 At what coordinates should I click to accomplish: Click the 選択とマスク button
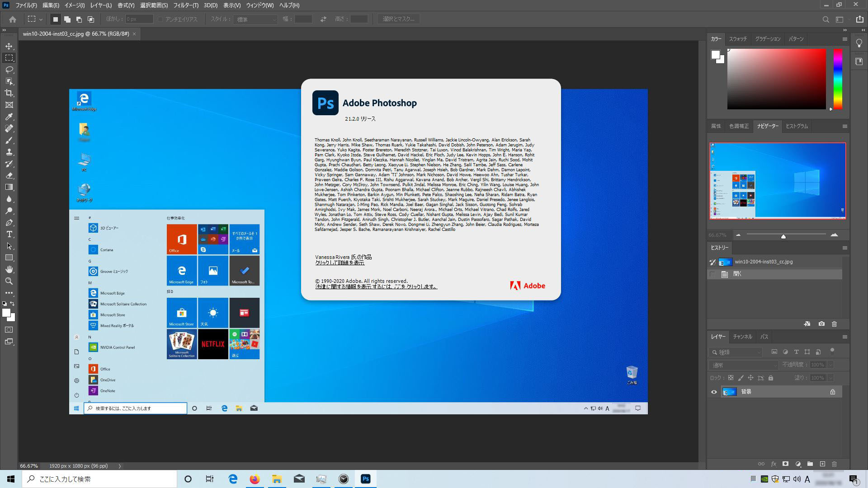click(x=398, y=19)
